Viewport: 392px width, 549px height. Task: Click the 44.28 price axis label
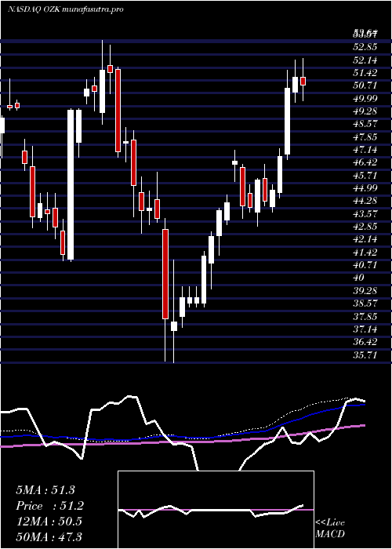coord(365,201)
